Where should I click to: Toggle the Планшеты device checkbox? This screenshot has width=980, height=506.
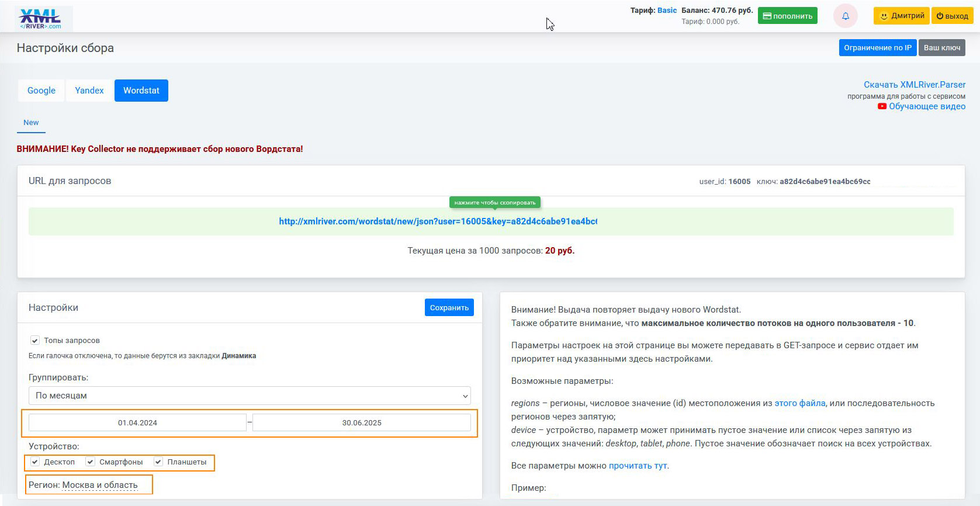pyautogui.click(x=158, y=462)
